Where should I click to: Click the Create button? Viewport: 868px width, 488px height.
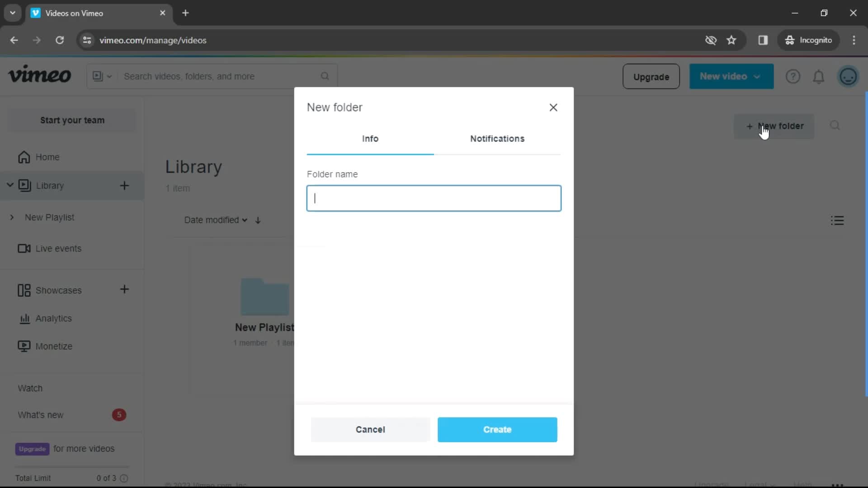point(497,430)
